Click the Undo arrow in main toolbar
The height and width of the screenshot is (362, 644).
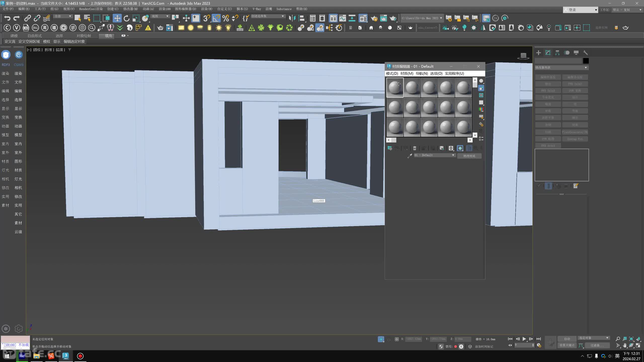[7, 18]
